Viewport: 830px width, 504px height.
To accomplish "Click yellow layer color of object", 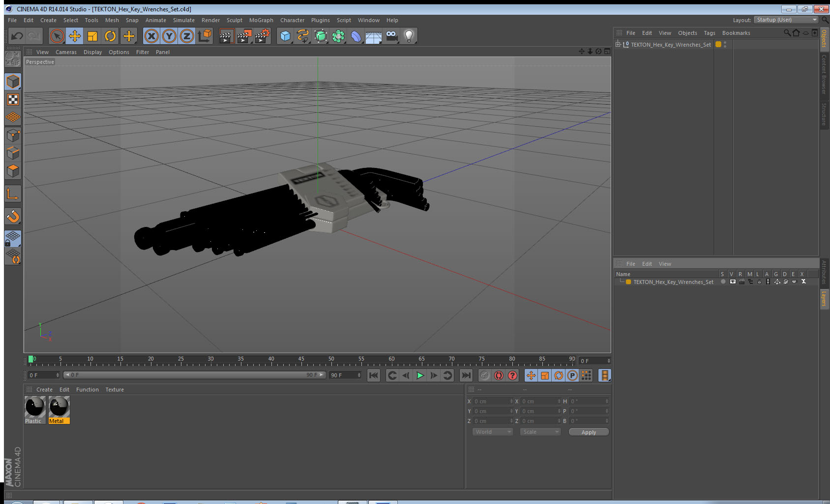I will 718,44.
